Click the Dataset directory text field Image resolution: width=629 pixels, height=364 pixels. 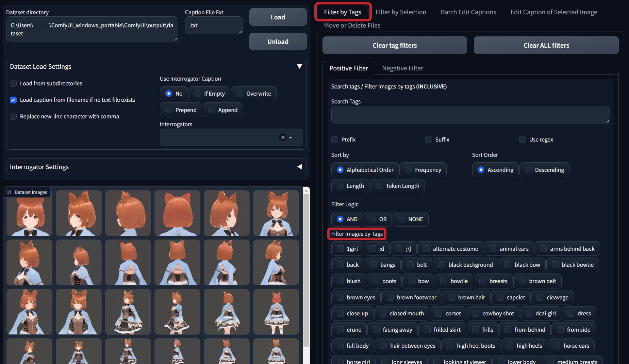coord(92,29)
